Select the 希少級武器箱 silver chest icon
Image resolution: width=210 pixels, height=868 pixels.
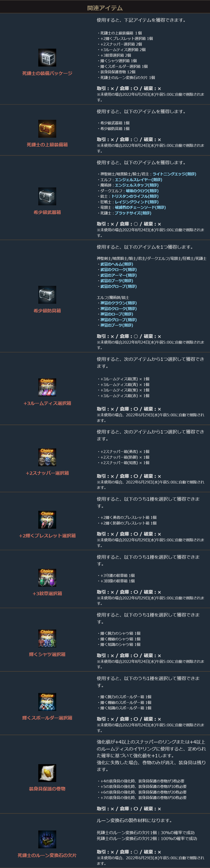click(47, 196)
